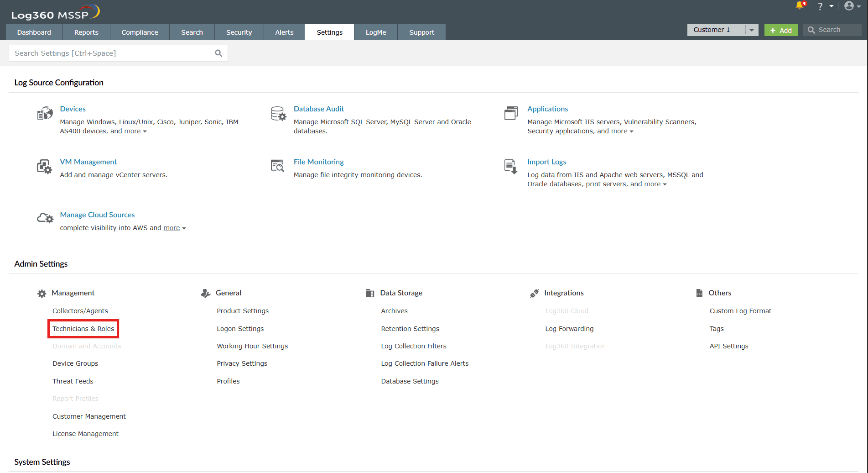Open License Management
868x473 pixels.
[85, 434]
